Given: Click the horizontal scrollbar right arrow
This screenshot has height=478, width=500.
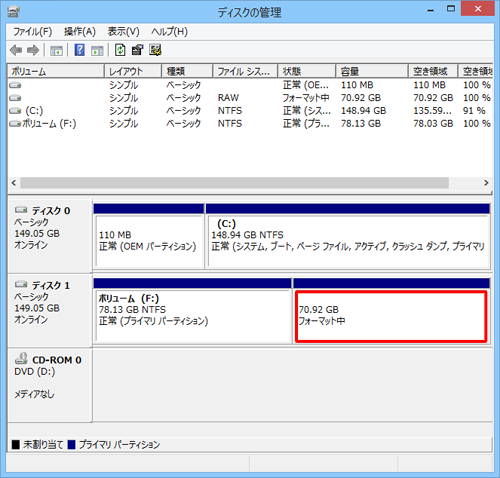Looking at the screenshot, I should click(486, 183).
